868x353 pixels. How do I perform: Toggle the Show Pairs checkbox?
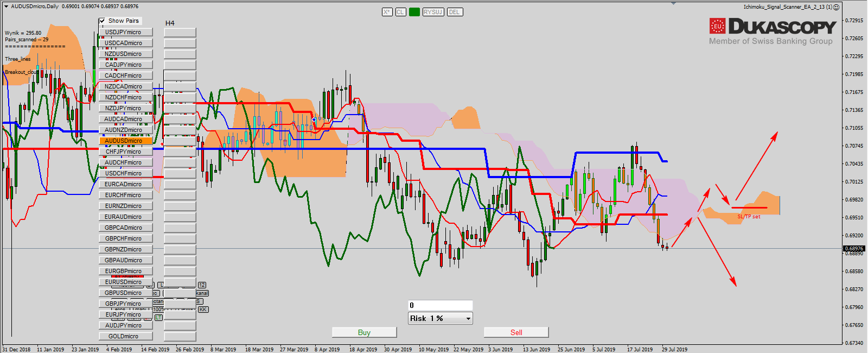point(102,21)
